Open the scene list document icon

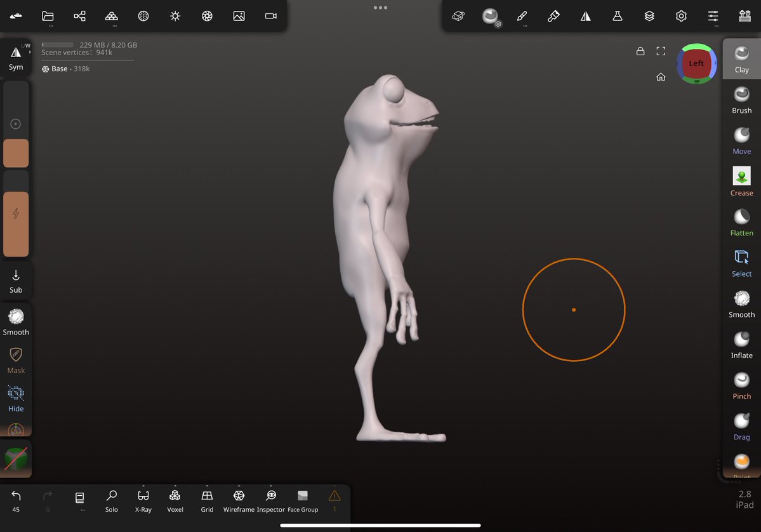[x=79, y=498]
